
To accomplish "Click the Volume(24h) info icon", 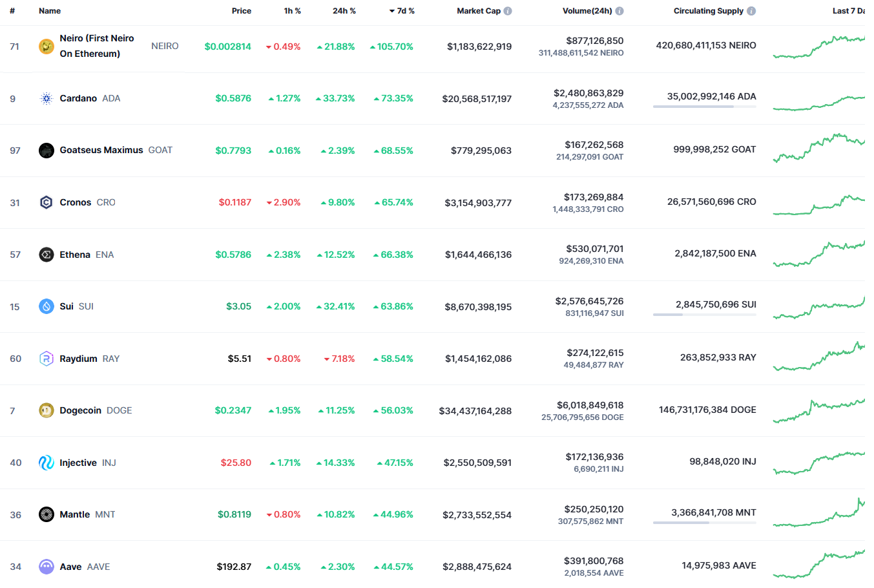I will pyautogui.click(x=619, y=11).
